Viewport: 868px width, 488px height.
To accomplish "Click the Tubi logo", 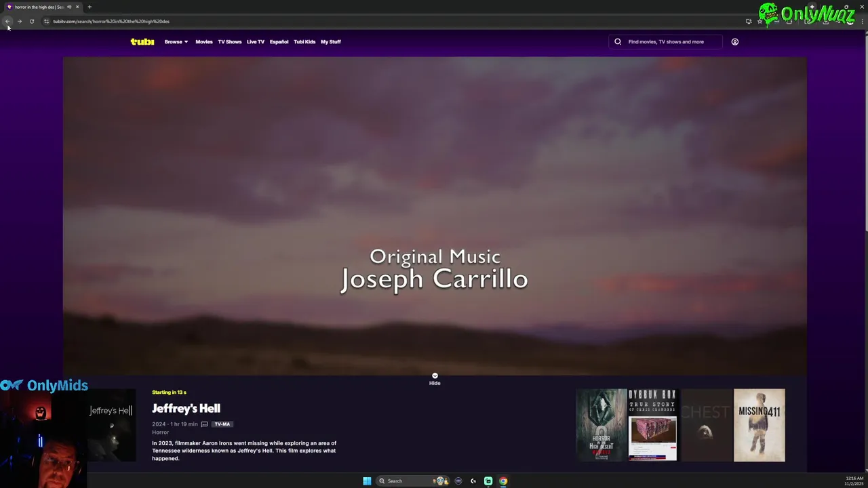I will pyautogui.click(x=142, y=41).
